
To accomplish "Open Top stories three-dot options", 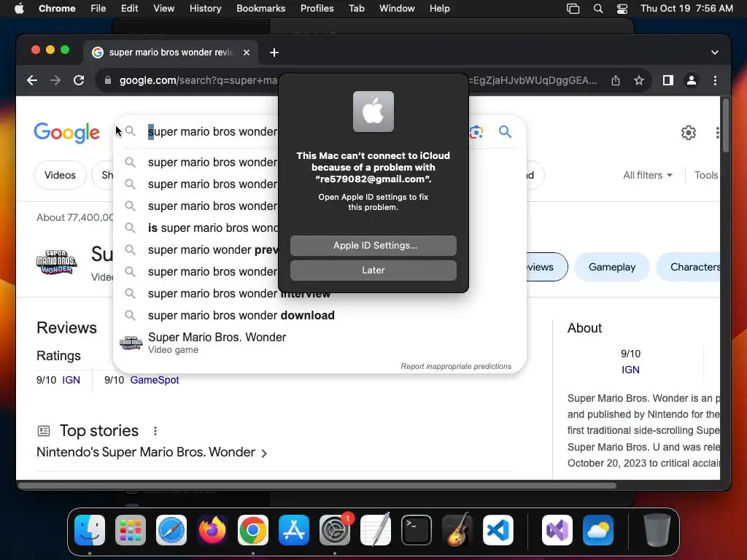I will (x=155, y=431).
